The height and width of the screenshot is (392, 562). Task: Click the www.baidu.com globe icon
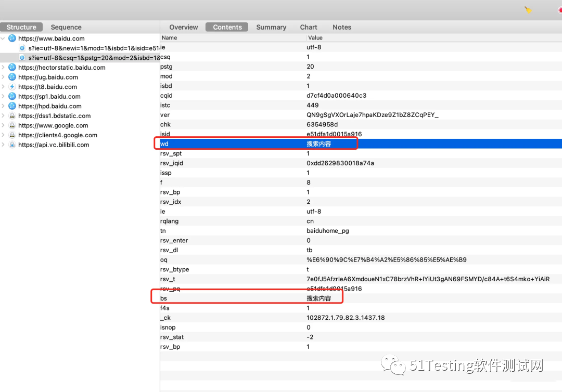click(x=12, y=38)
